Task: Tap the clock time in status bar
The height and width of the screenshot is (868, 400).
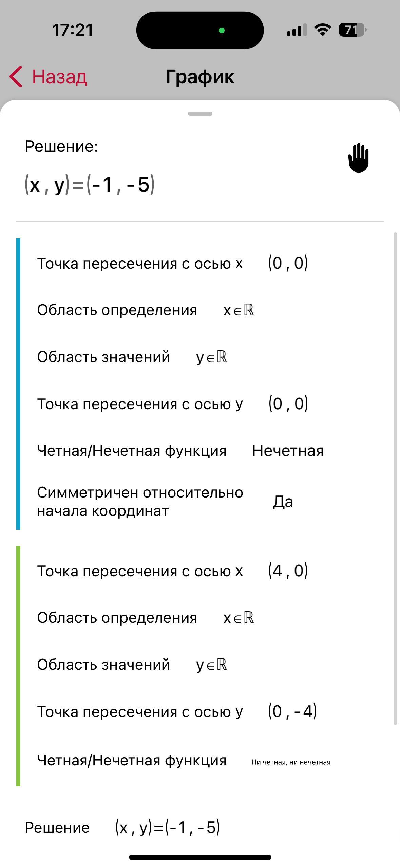Action: (73, 30)
